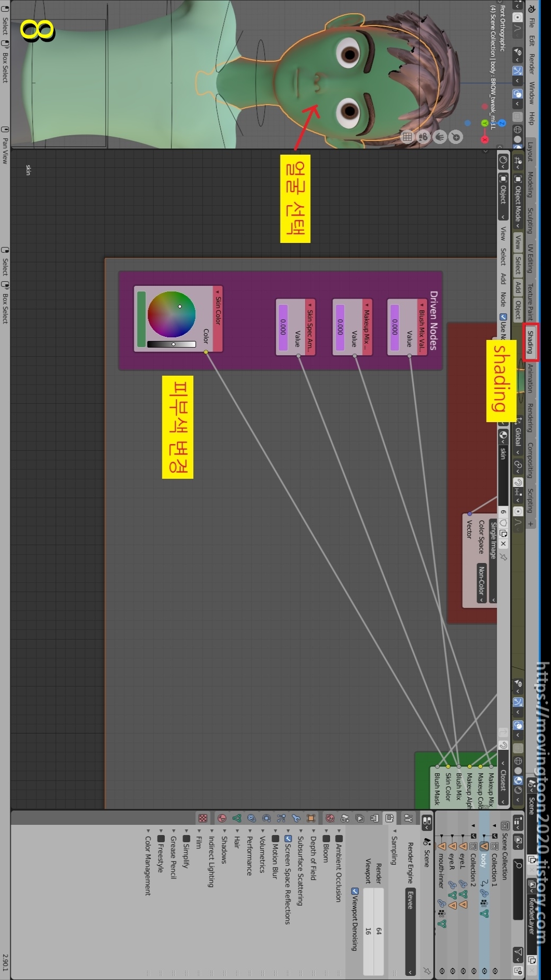Viewport: 551px width, 980px height.
Task: Click the new material duplicate icon
Action: coord(503,533)
